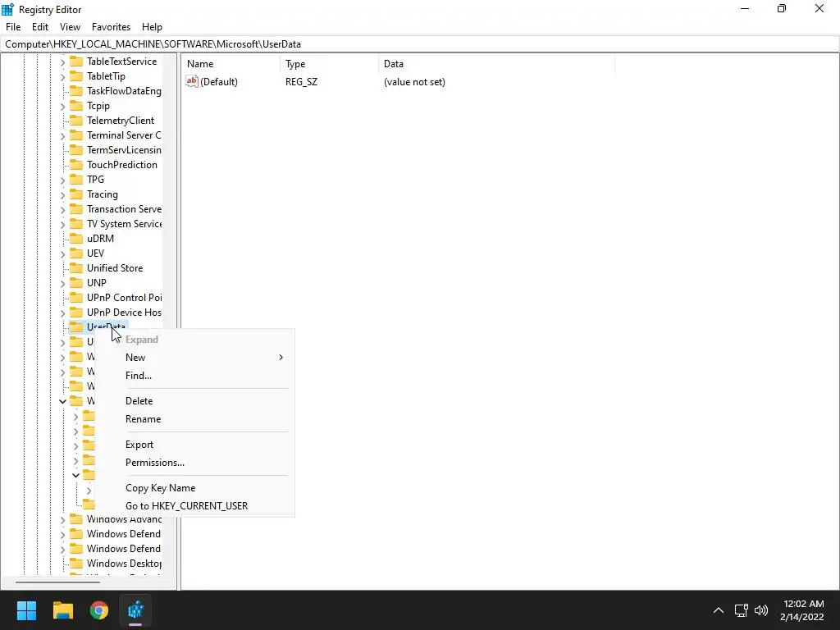Image resolution: width=840 pixels, height=630 pixels.
Task: Expand the Tracing key
Action: click(x=62, y=195)
